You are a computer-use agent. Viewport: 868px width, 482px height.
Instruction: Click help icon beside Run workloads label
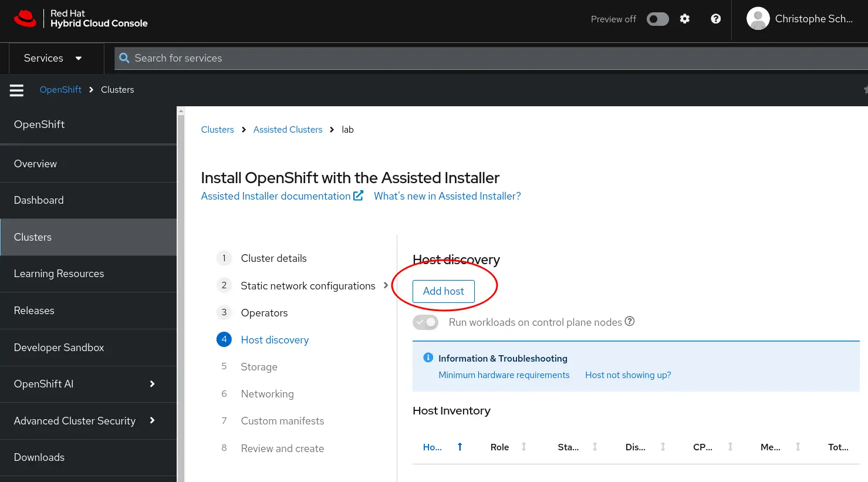tap(630, 321)
